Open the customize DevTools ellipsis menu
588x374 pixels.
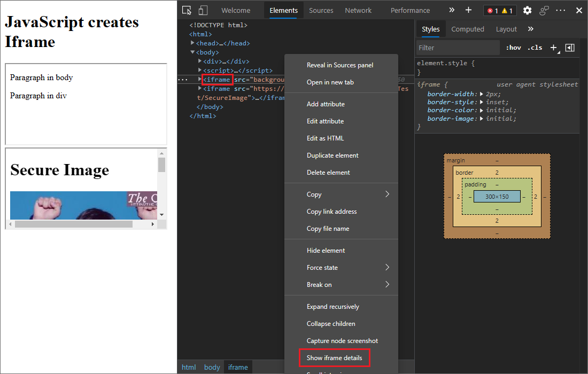coord(561,11)
